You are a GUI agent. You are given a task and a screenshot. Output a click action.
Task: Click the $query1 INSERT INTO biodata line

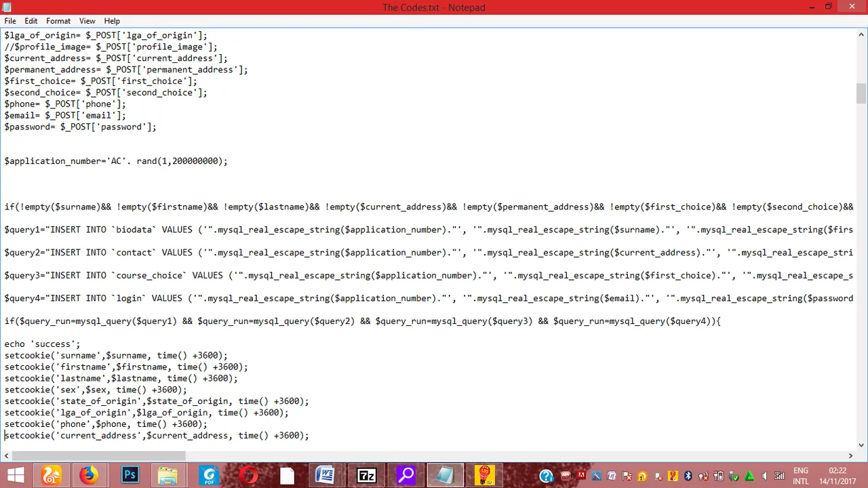[x=429, y=230]
